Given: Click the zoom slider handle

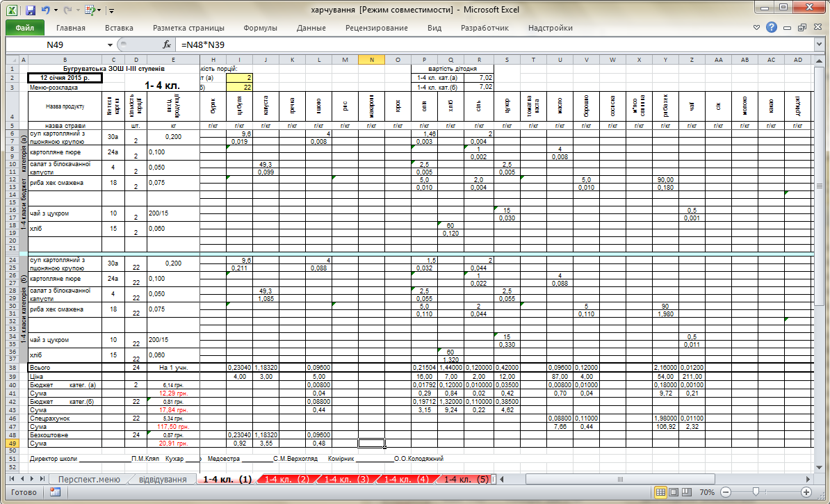Looking at the screenshot, I should (x=756, y=491).
